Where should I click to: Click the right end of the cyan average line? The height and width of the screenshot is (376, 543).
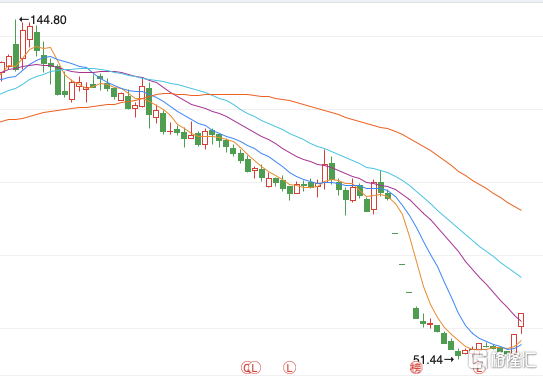click(x=520, y=277)
